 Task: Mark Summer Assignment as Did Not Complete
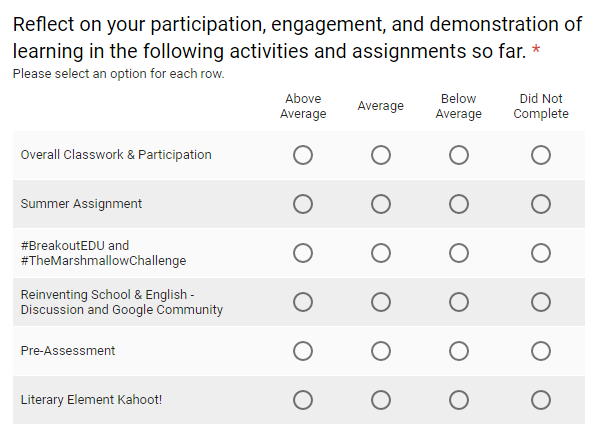(x=541, y=204)
